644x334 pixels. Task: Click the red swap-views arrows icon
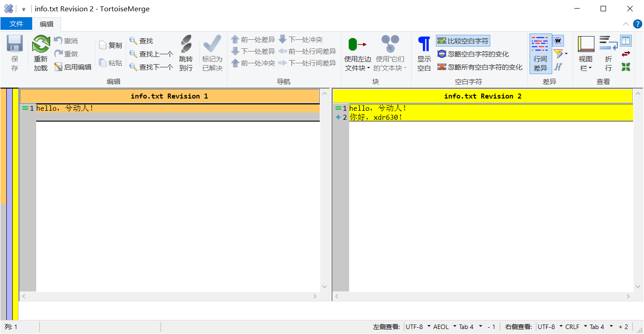626,54
